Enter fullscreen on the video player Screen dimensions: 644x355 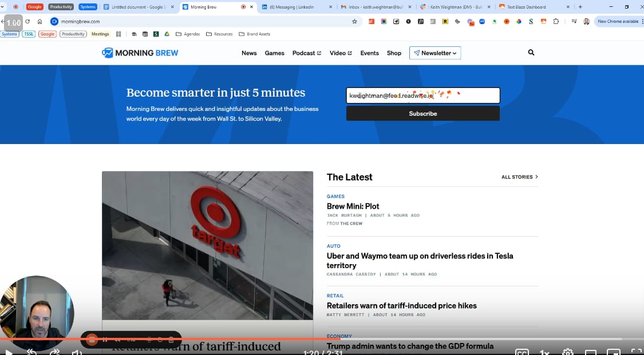635,352
